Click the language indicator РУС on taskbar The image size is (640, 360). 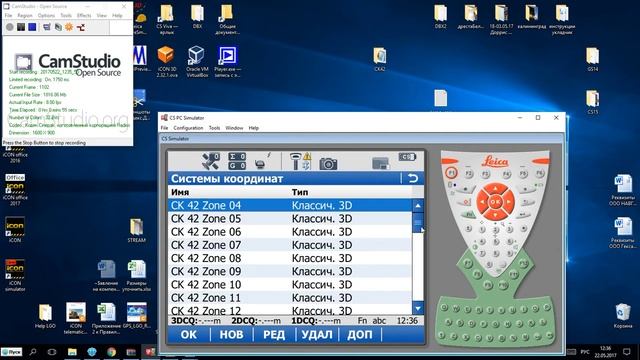[x=585, y=351]
